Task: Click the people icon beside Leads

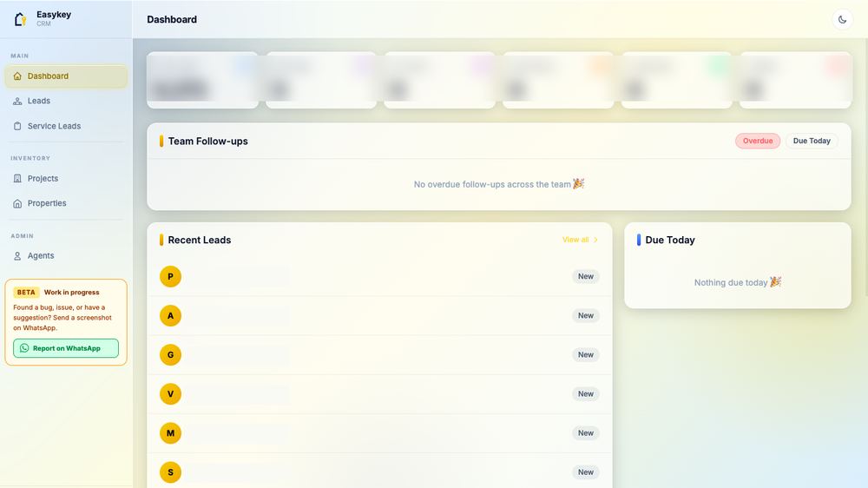Action: point(17,101)
